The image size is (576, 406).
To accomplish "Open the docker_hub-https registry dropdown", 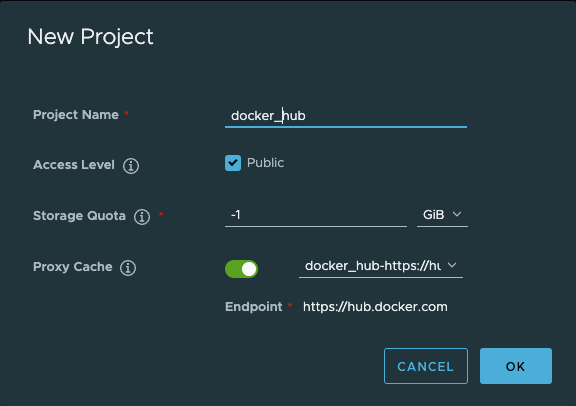I will (x=381, y=266).
